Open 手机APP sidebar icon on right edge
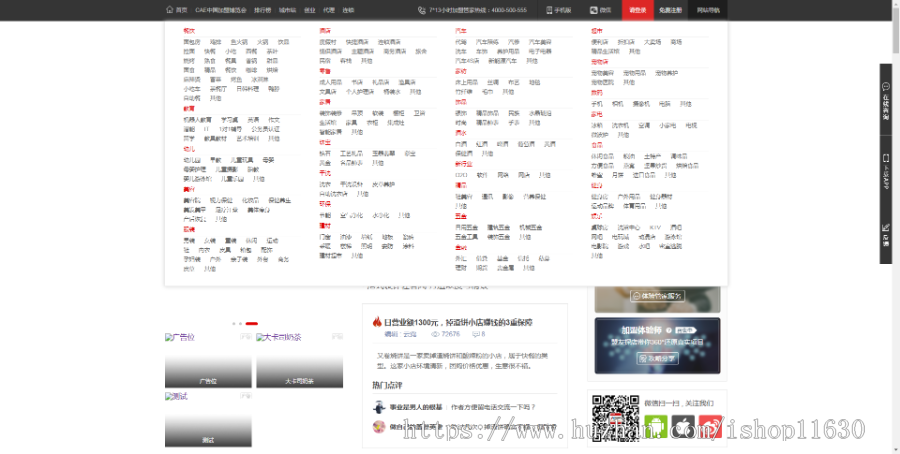Viewport: 900px width, 454px height. (886, 158)
